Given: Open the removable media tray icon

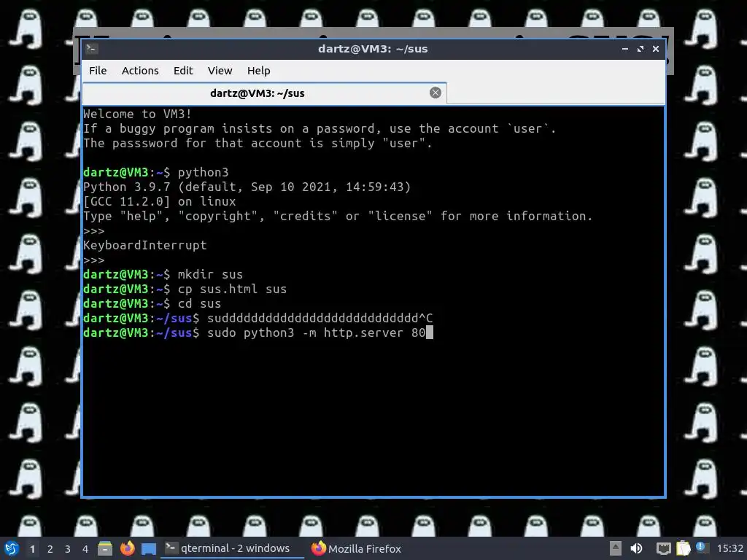Looking at the screenshot, I should tap(616, 548).
